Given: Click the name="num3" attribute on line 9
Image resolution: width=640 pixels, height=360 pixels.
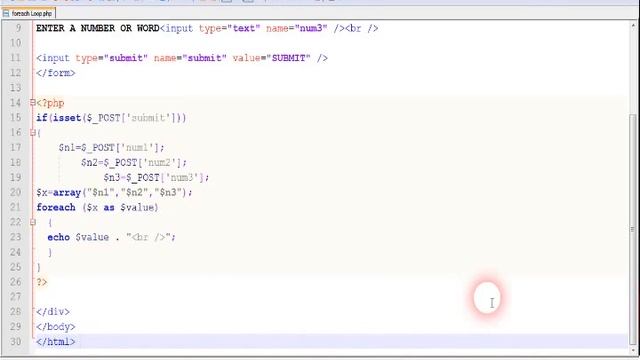Looking at the screenshot, I should pyautogui.click(x=297, y=28).
